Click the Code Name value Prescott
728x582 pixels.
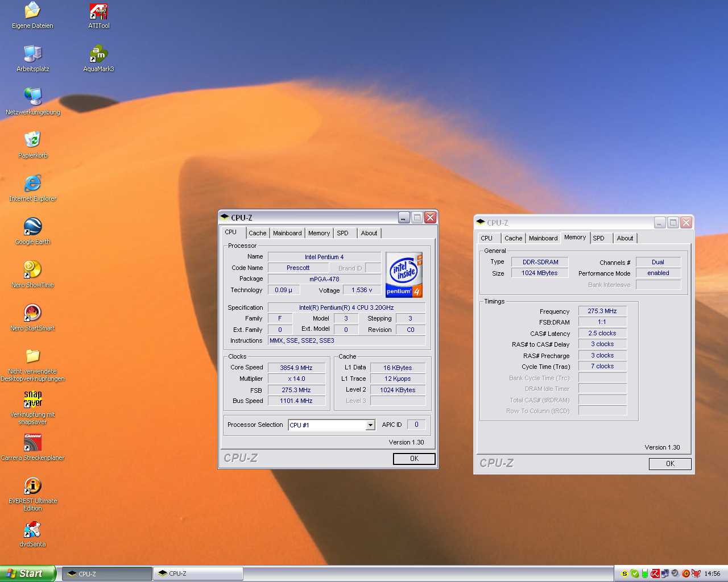coord(298,268)
